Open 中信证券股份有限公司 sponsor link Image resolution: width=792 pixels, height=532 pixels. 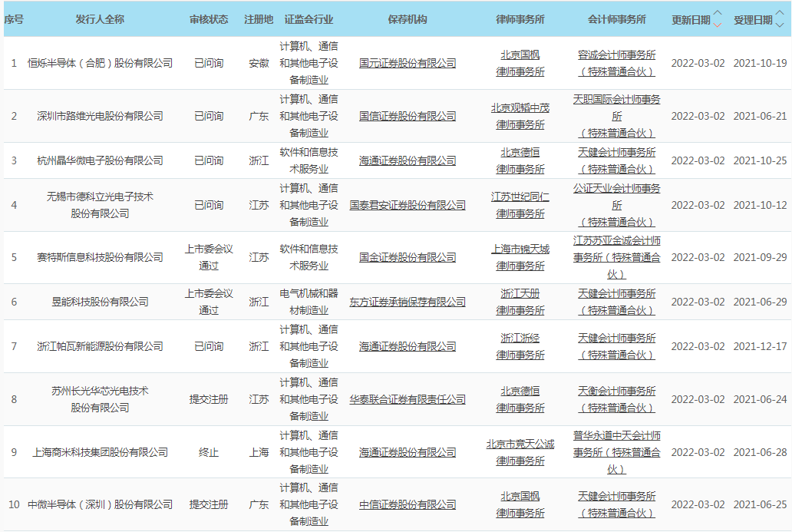(x=408, y=504)
